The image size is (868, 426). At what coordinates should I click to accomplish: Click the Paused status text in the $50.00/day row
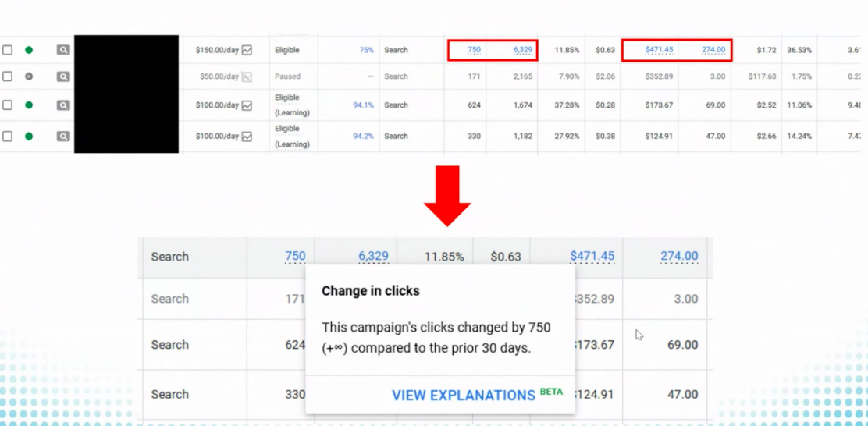[287, 76]
